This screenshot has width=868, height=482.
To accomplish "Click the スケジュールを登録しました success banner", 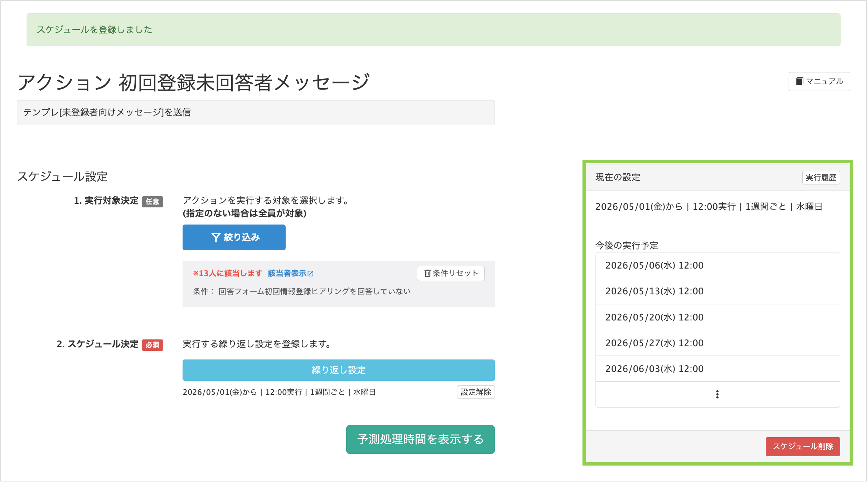I will (433, 30).
